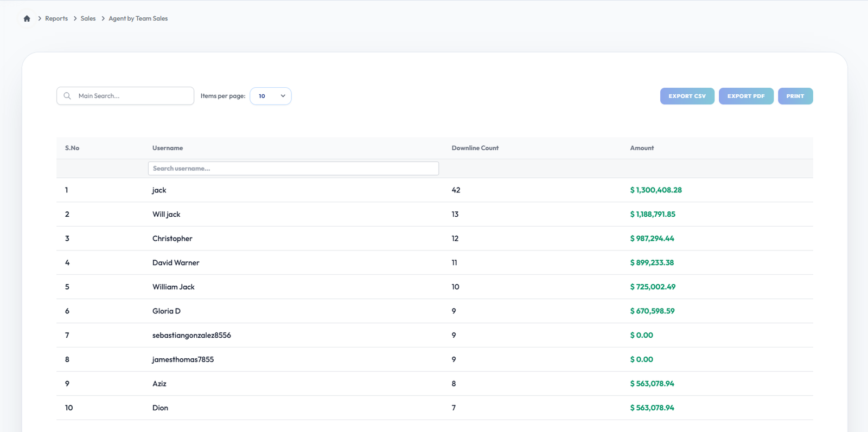868x432 pixels.
Task: Click Dion's amount $ 563,078.94
Action: pos(652,408)
